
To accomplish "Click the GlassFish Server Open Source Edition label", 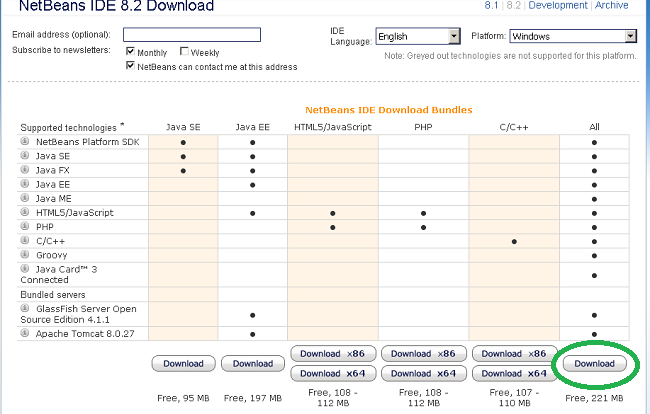I will (x=78, y=314).
